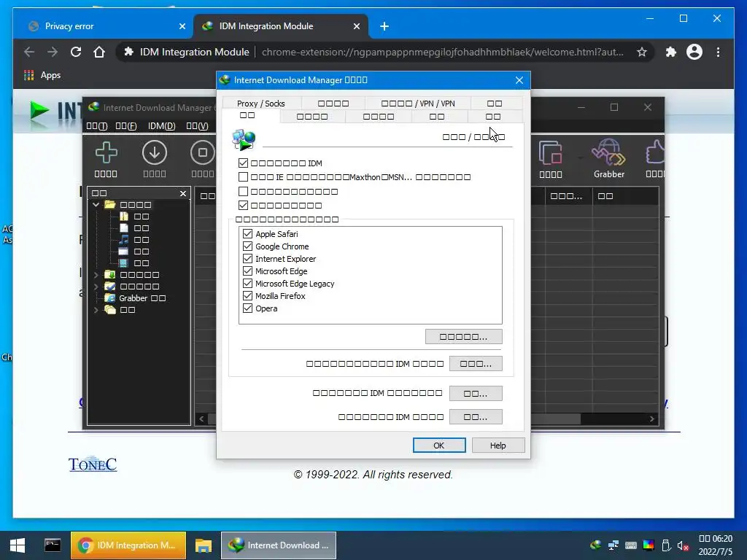Click the IDM logo in options dialog
Image resolution: width=747 pixels, height=560 pixels.
244,139
